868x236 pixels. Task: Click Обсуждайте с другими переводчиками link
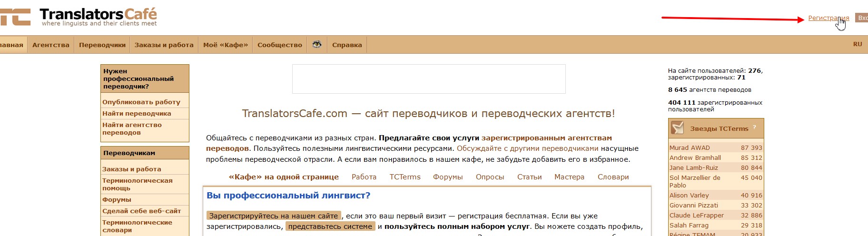[528, 148]
